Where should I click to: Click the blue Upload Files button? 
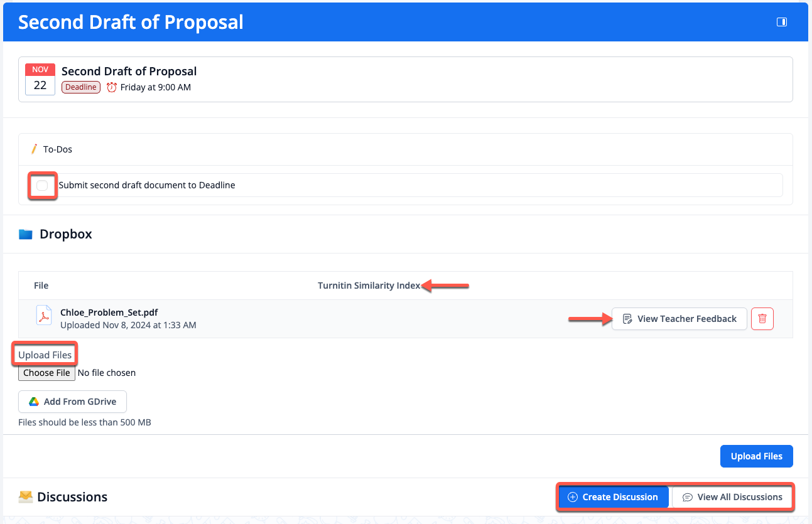756,456
